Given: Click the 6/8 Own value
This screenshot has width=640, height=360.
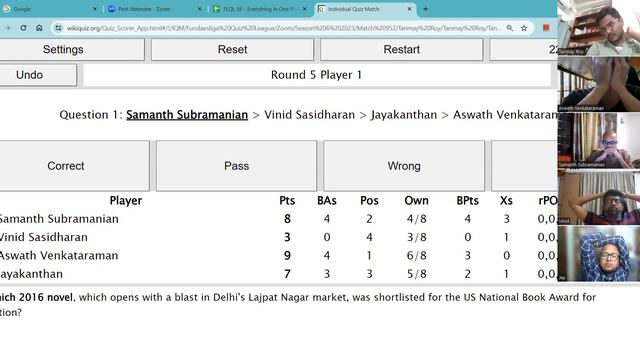Looking at the screenshot, I should (x=416, y=256).
